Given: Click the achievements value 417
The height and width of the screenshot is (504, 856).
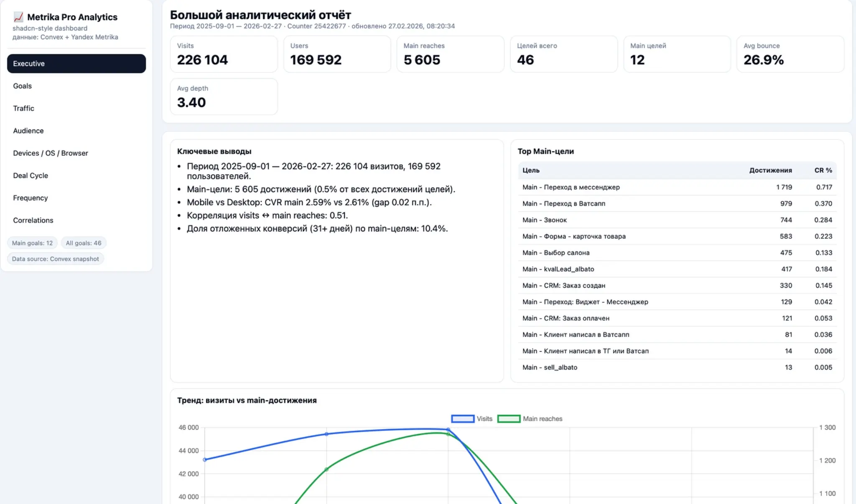Looking at the screenshot, I should click(x=787, y=269).
